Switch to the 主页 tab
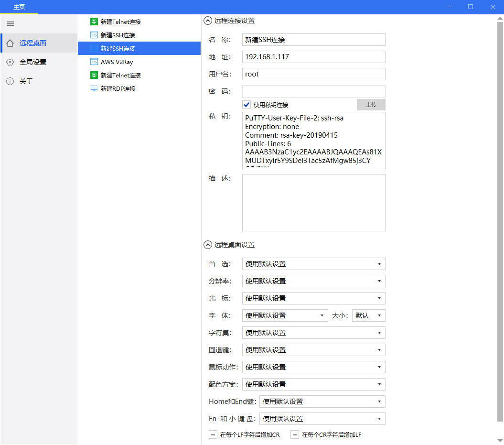504x445 pixels. [19, 7]
